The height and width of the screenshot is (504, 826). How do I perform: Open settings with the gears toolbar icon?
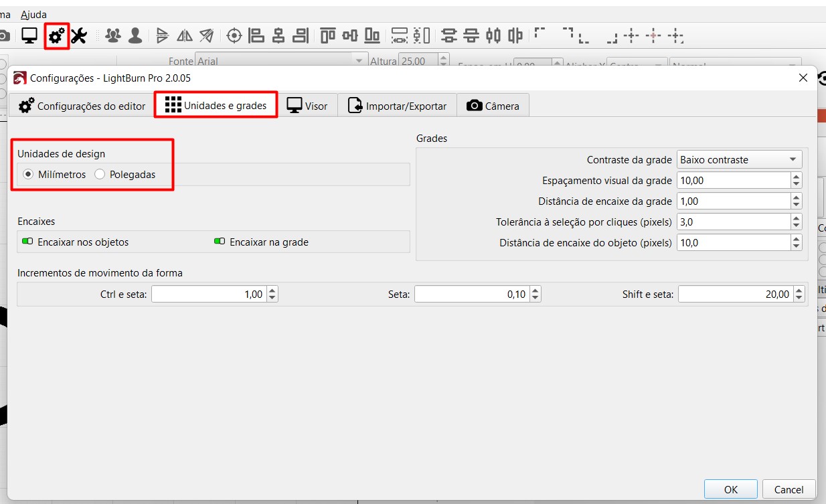[57, 35]
